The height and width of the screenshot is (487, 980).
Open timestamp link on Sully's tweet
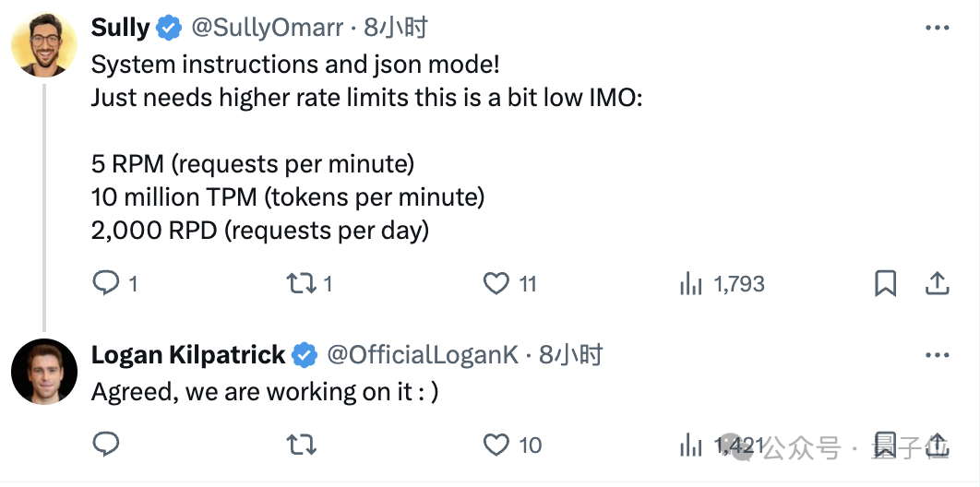tap(396, 28)
